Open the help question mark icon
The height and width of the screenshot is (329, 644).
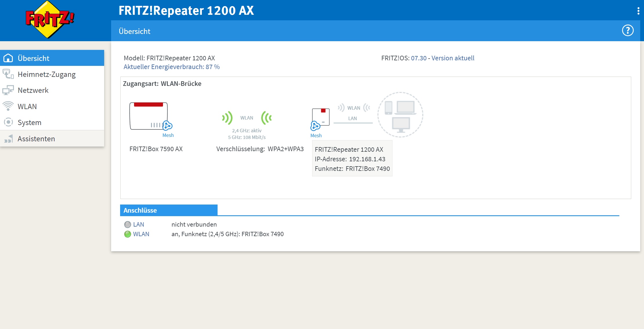[628, 30]
